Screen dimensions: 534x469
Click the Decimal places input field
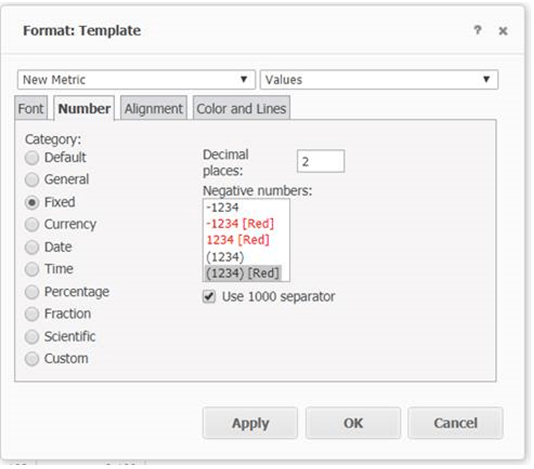point(320,161)
